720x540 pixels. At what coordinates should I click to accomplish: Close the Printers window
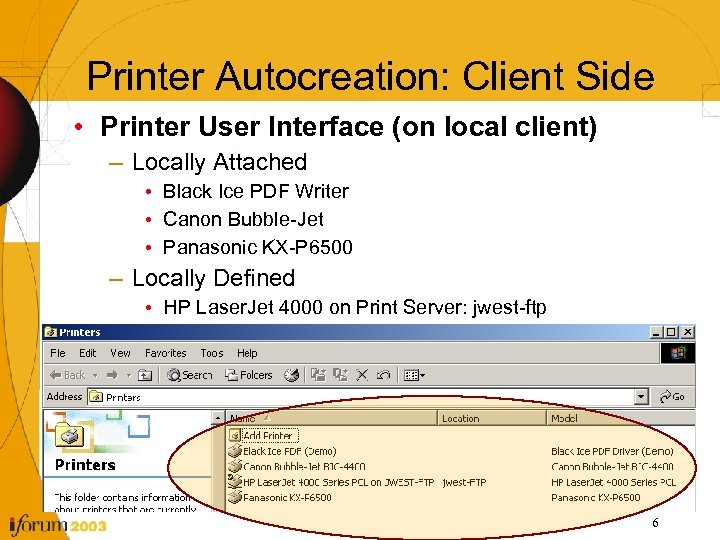coord(687,332)
